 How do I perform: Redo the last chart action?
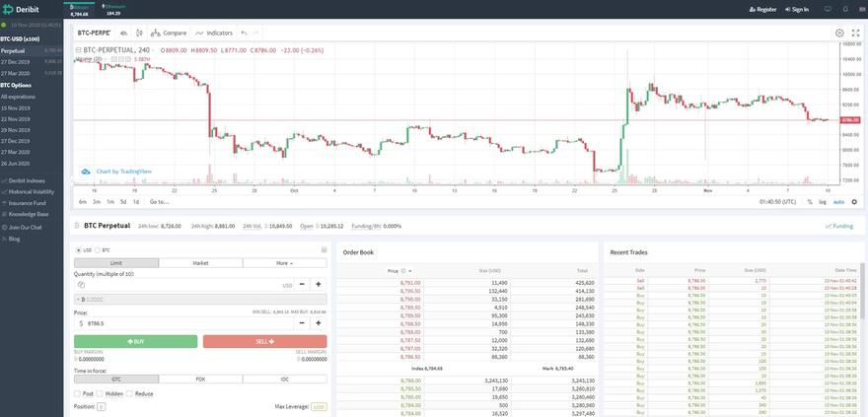tap(255, 34)
